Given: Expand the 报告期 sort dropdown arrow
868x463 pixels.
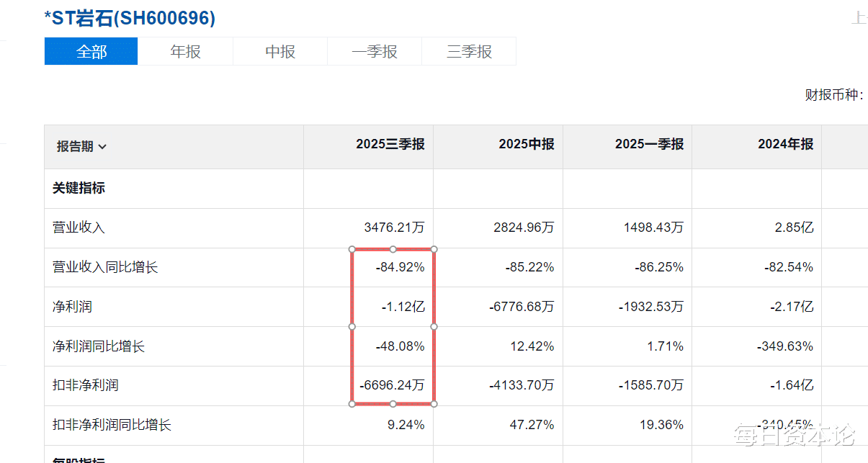Looking at the screenshot, I should click(102, 147).
